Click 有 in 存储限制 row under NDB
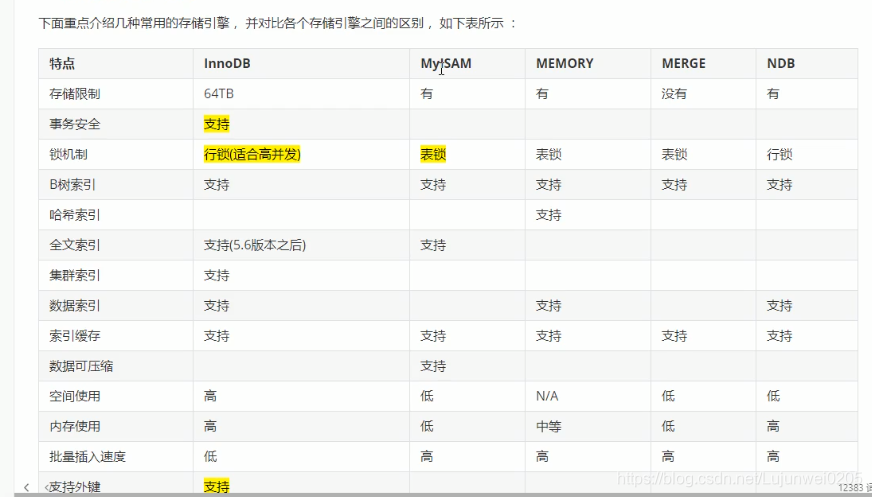Image resolution: width=872 pixels, height=497 pixels. pos(773,93)
